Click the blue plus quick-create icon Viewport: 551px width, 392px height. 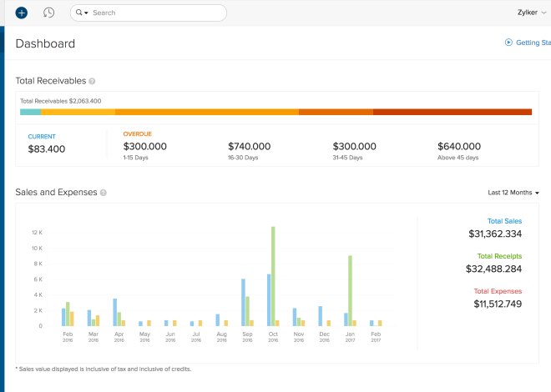coord(22,13)
